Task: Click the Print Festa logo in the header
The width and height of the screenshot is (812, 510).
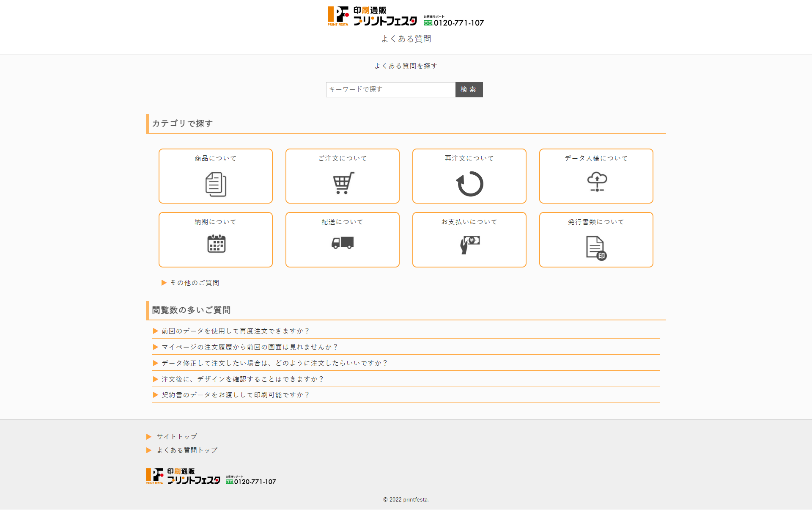Action: 372,16
